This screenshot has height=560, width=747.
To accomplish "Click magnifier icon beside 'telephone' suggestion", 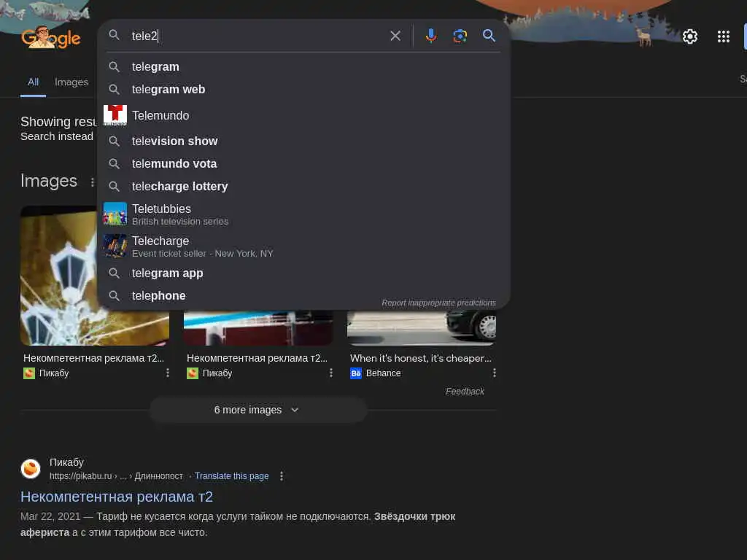I will click(114, 296).
